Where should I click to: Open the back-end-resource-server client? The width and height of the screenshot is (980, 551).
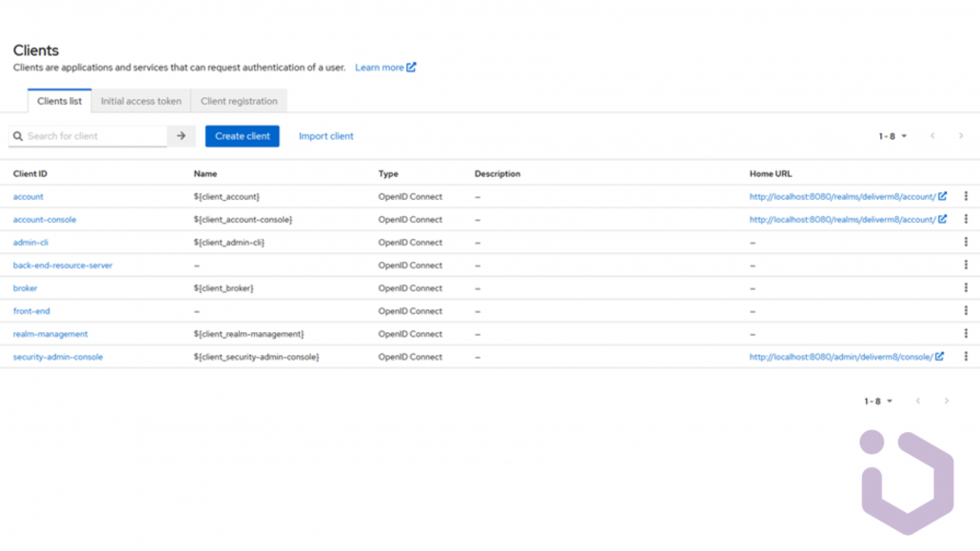click(63, 266)
